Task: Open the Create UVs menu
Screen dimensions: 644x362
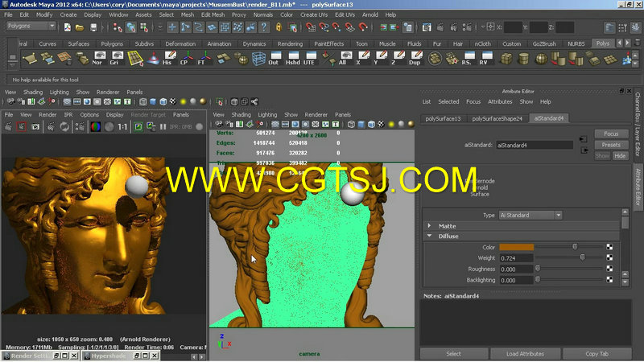Action: [x=314, y=14]
